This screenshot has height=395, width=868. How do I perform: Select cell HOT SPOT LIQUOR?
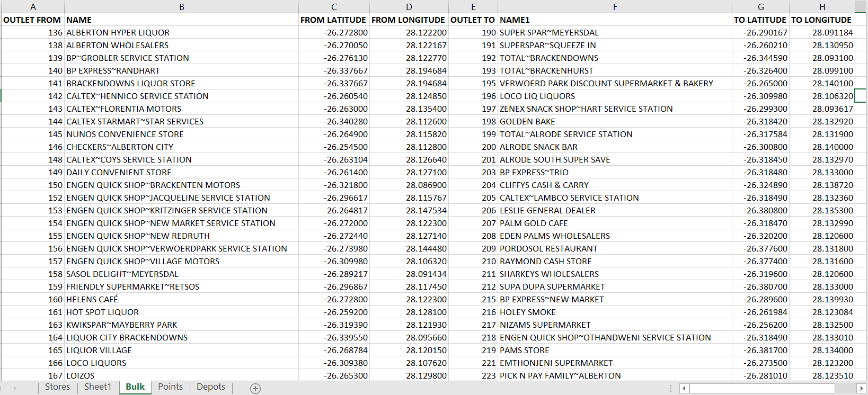(182, 312)
